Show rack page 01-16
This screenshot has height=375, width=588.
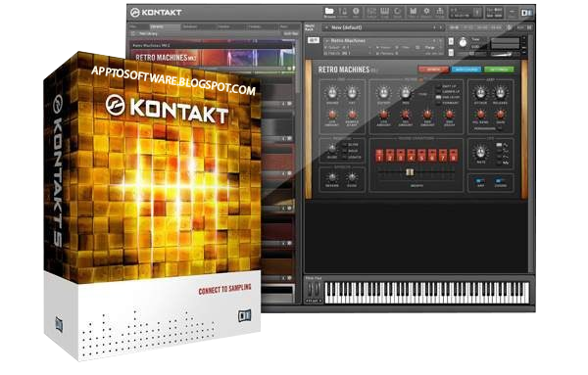click(x=455, y=27)
